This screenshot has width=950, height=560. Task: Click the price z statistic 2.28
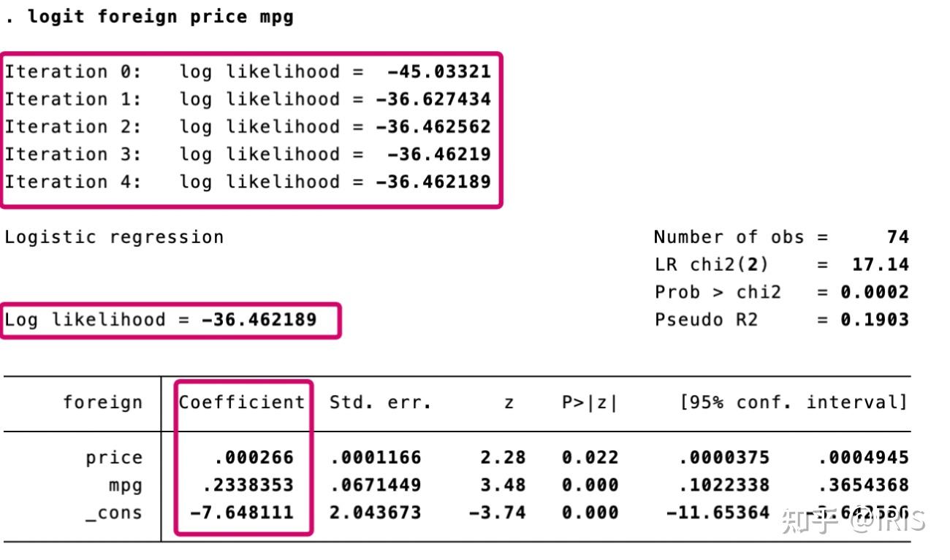click(x=503, y=458)
